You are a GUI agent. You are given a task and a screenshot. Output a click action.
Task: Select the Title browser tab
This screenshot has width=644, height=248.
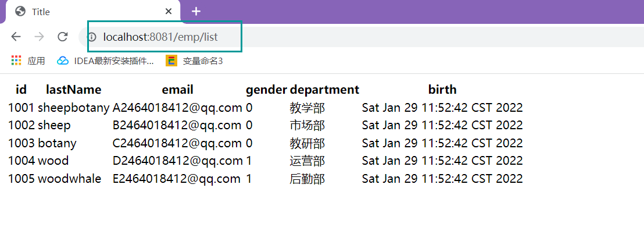coord(92,12)
